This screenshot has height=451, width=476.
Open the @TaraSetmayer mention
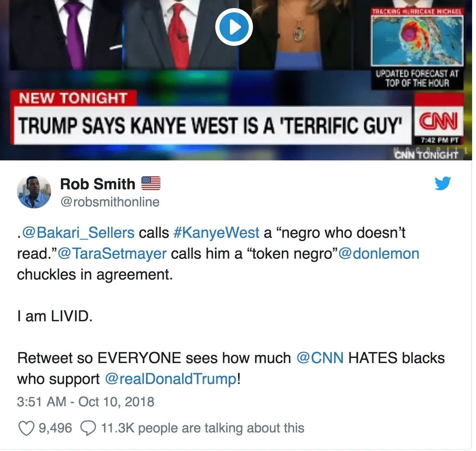(112, 254)
